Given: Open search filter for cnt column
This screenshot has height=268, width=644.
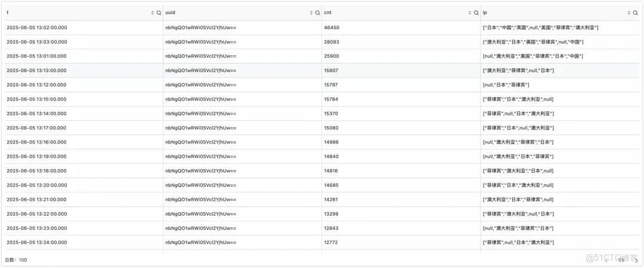Looking at the screenshot, I should point(476,13).
